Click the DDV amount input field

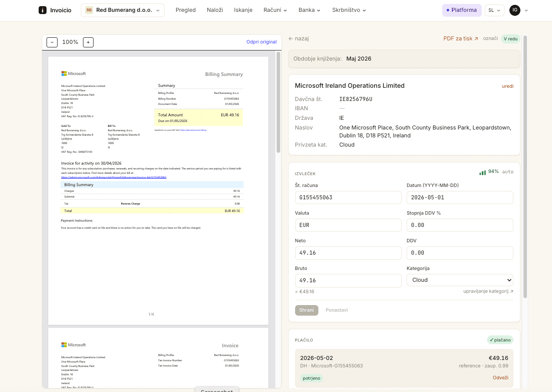[460, 253]
